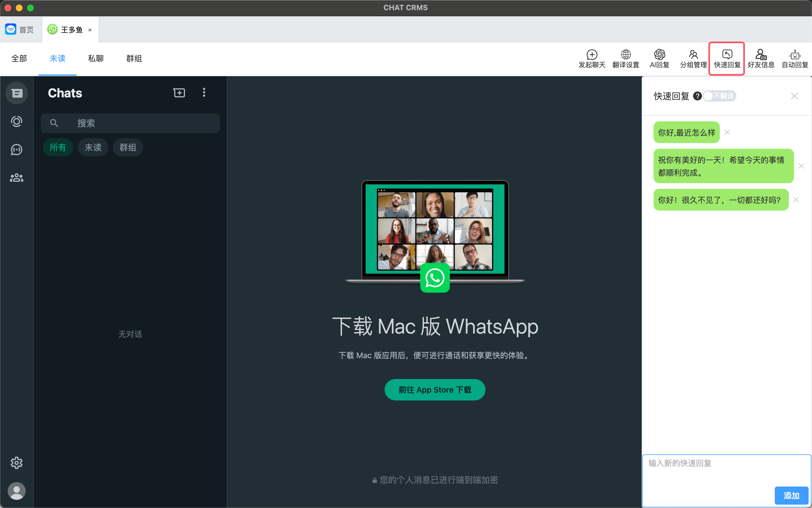Select the 所有 chat filter chip
This screenshot has height=508, width=812.
tap(58, 147)
